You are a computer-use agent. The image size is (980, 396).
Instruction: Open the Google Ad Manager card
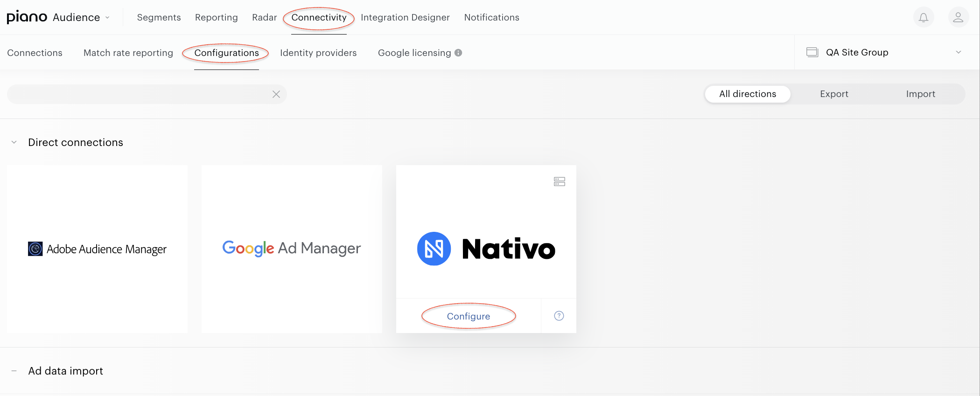[x=292, y=249]
